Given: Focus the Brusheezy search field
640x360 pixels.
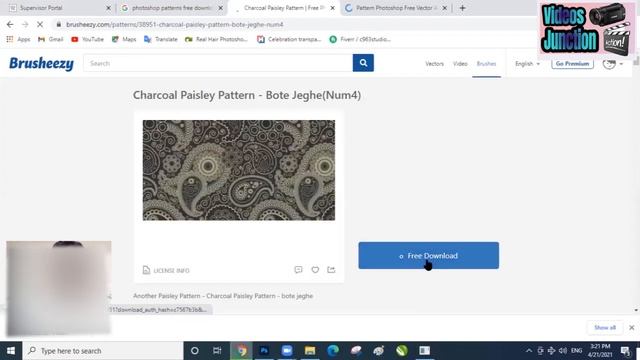Looking at the screenshot, I should [x=218, y=63].
